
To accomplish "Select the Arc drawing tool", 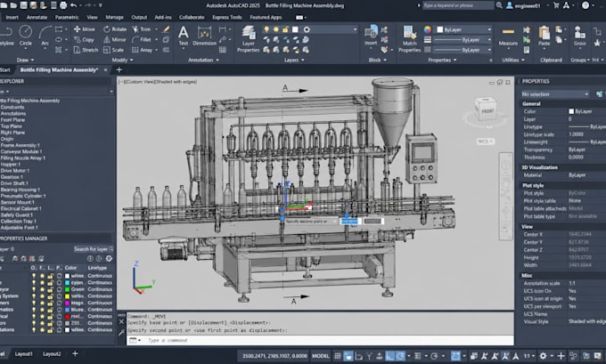I will (45, 35).
